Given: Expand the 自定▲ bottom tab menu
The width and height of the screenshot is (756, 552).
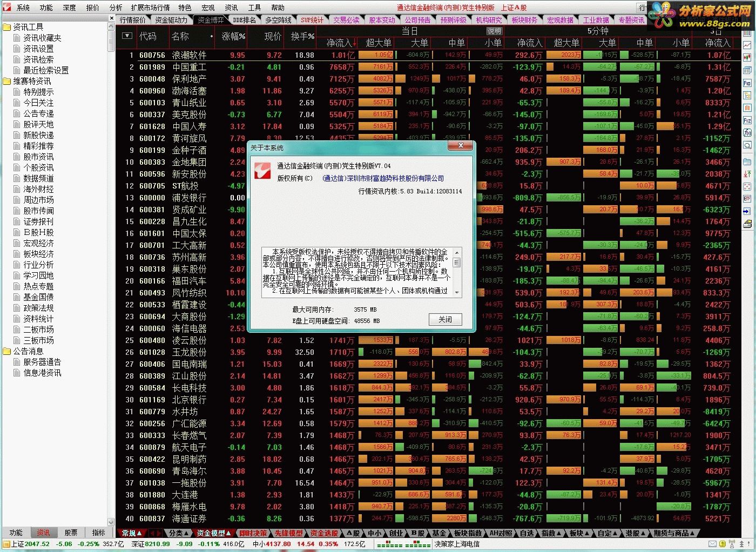Looking at the screenshot, I should (x=607, y=533).
